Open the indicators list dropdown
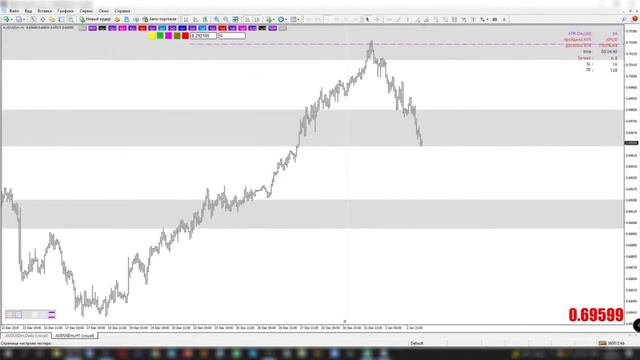 270,19
